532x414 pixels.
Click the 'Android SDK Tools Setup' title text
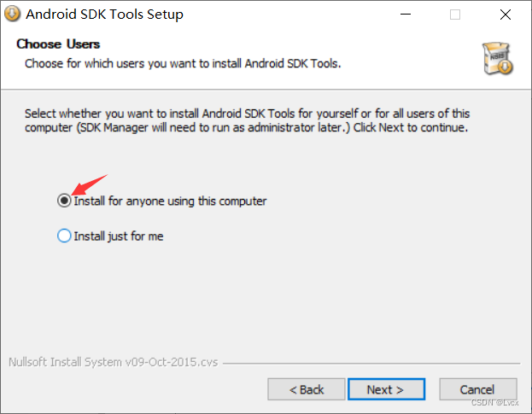click(104, 15)
